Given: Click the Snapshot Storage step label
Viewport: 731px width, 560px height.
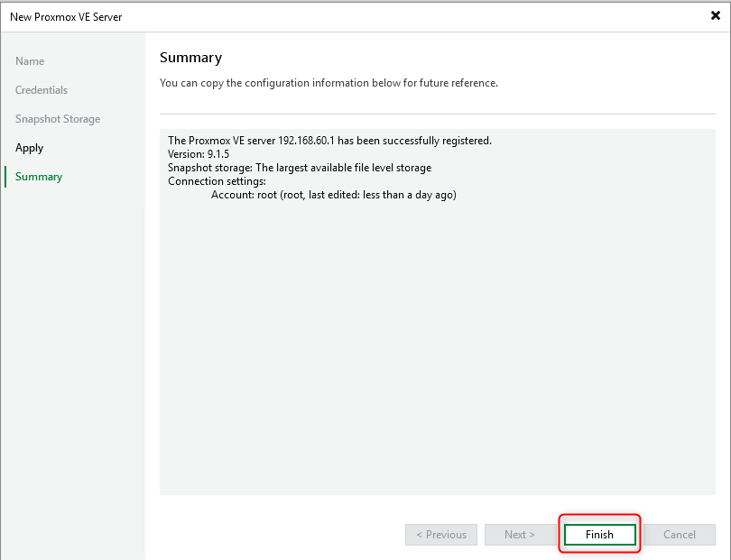Looking at the screenshot, I should pyautogui.click(x=57, y=118).
